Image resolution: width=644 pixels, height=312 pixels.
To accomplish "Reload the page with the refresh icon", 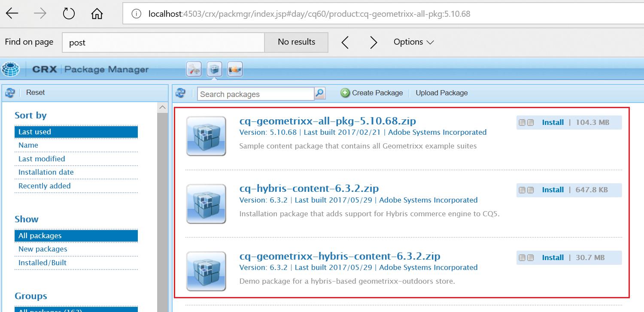I will pos(69,14).
